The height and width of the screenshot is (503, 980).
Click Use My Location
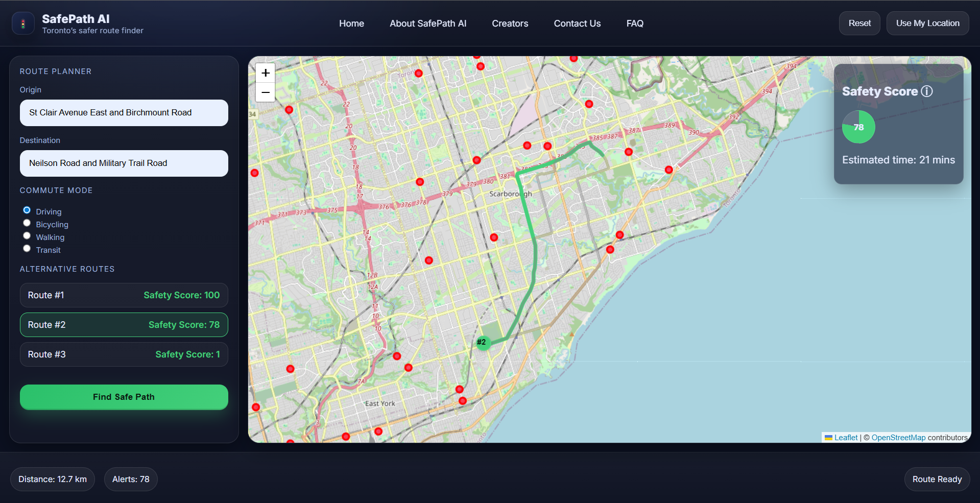pos(928,23)
